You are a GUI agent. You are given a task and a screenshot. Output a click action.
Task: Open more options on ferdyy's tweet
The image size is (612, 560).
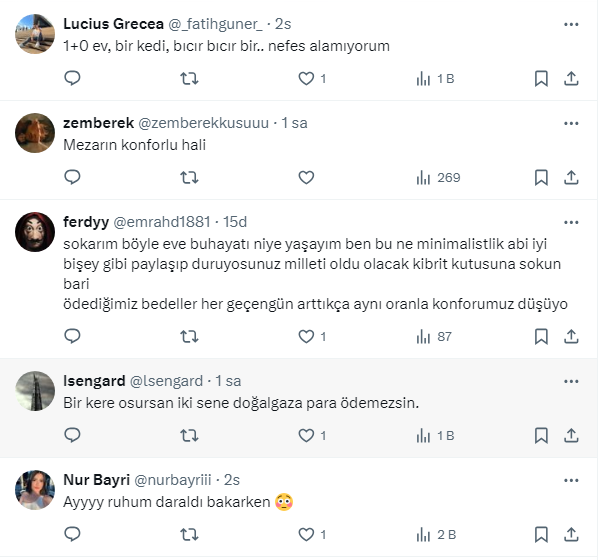571,221
